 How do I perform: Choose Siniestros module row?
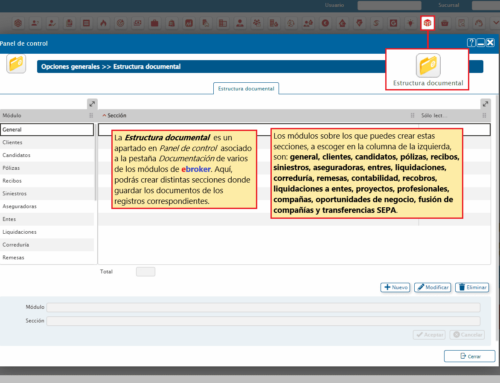click(x=47, y=193)
